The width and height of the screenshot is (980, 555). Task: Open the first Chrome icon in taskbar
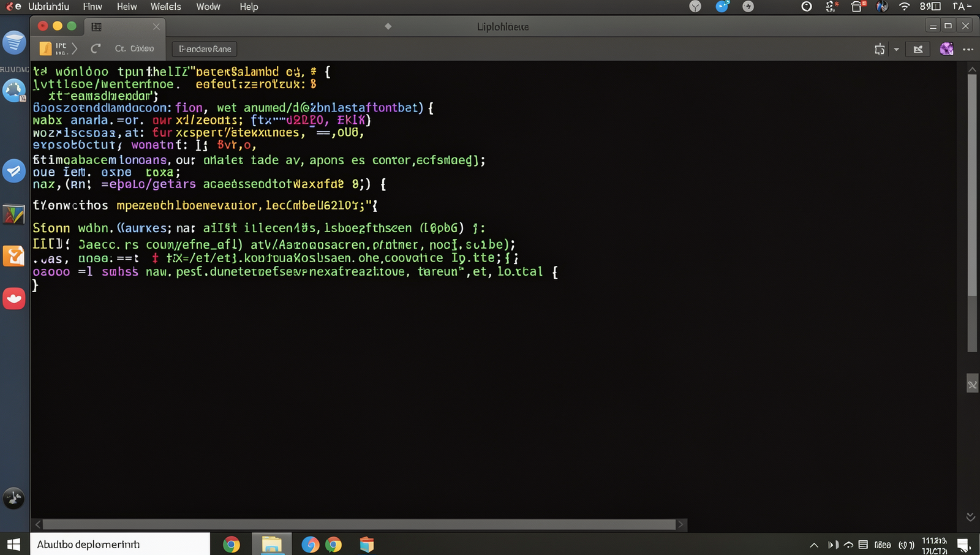(x=232, y=544)
